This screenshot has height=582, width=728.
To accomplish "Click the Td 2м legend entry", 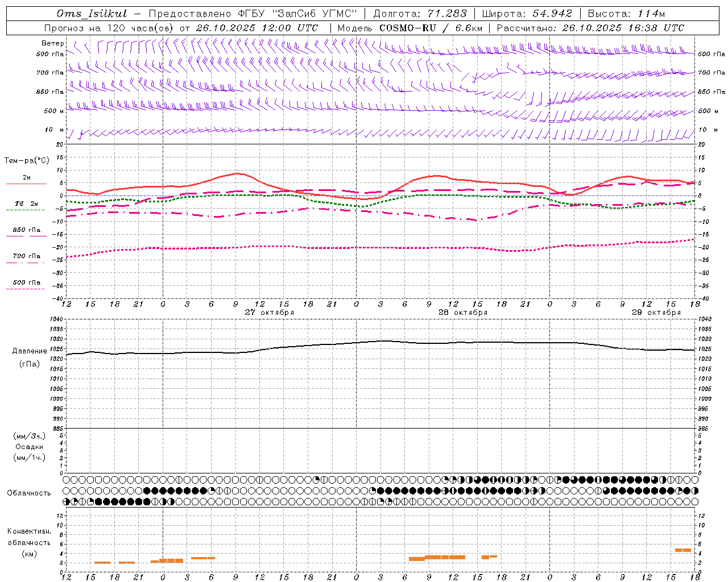I will 27,203.
